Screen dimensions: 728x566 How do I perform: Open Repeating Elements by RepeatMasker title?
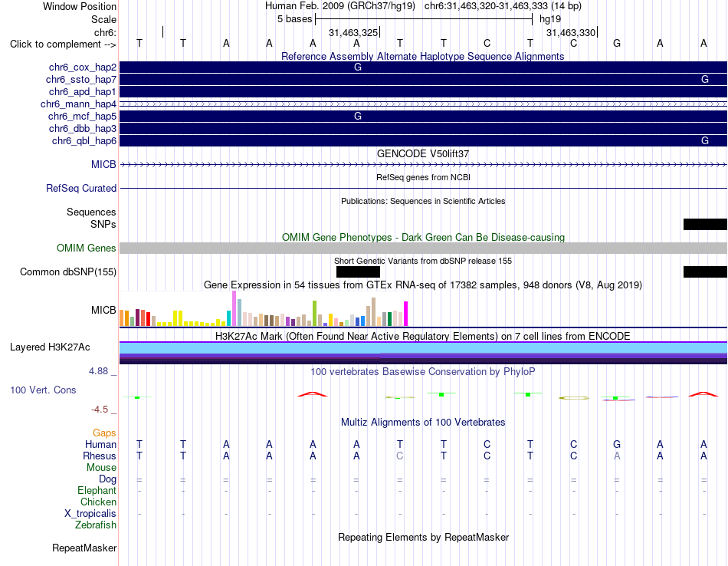(x=423, y=537)
